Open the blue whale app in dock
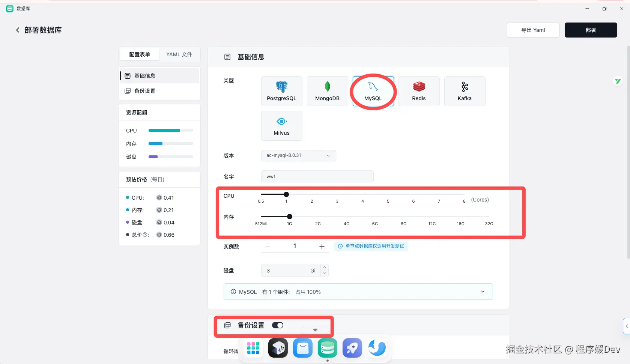 click(377, 348)
